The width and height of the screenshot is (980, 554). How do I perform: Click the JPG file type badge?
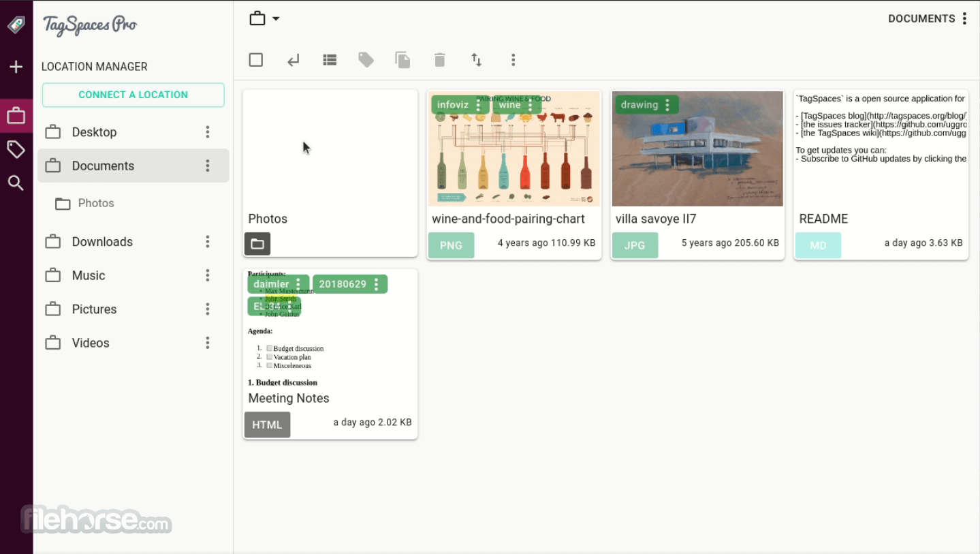pos(635,245)
